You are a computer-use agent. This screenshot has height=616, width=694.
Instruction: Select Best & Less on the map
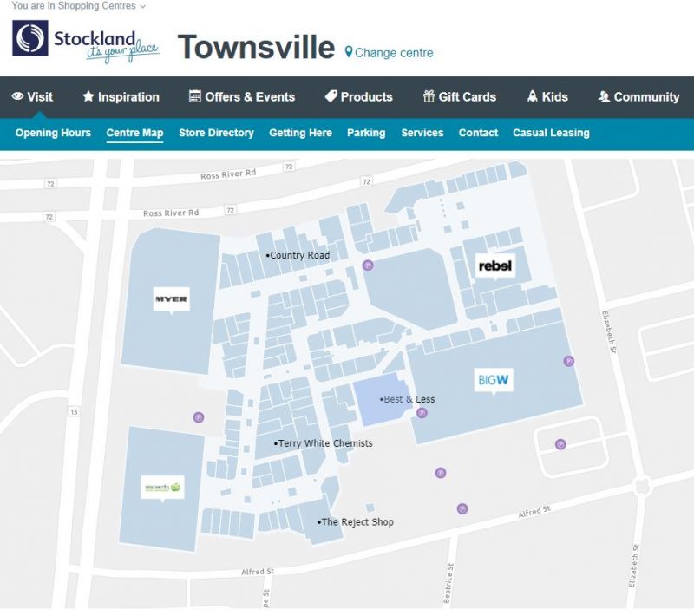tap(408, 399)
